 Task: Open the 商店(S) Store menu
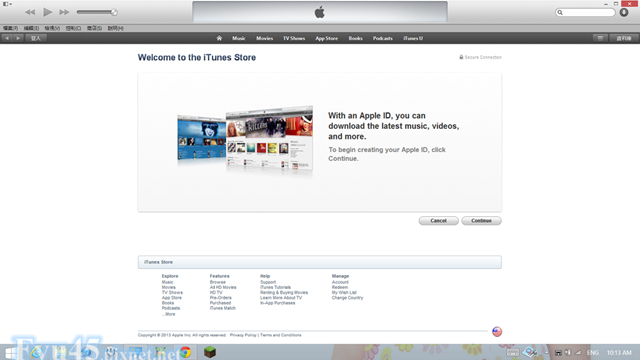(x=94, y=28)
